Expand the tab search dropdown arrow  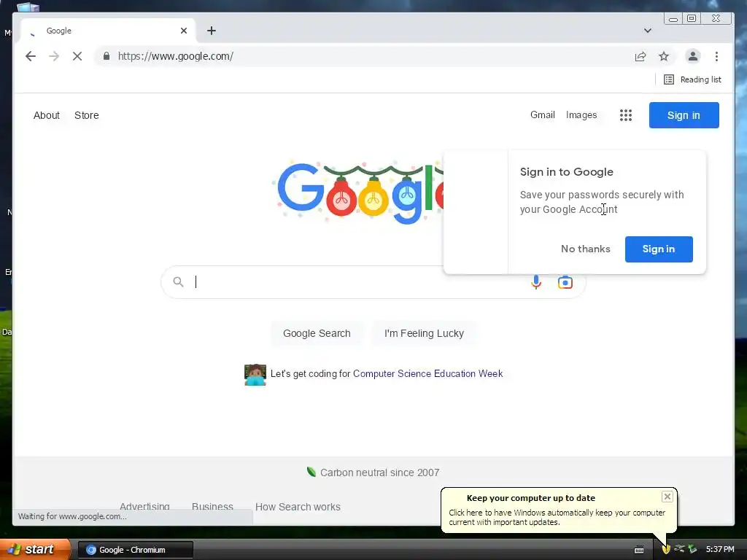click(x=648, y=31)
